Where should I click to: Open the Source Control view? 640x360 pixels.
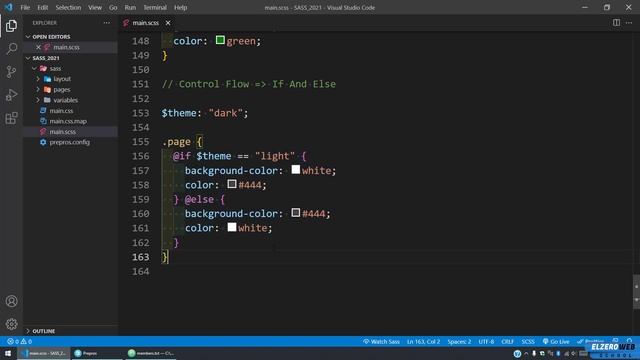11,72
